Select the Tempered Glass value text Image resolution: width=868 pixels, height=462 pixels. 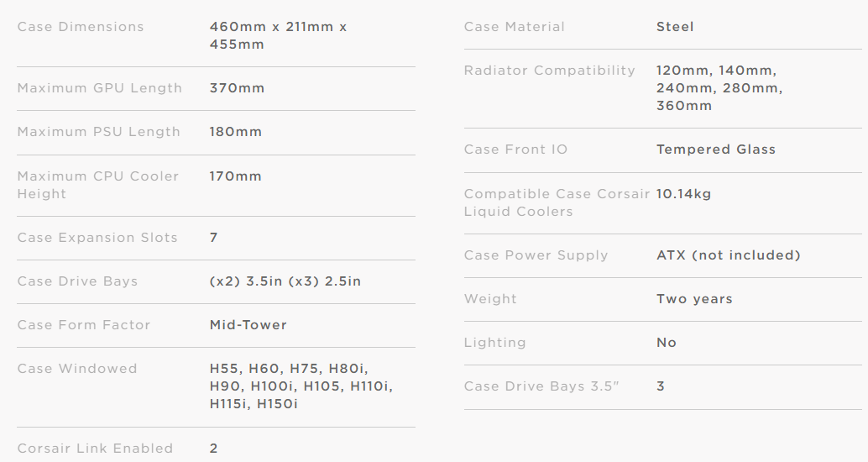click(x=716, y=150)
